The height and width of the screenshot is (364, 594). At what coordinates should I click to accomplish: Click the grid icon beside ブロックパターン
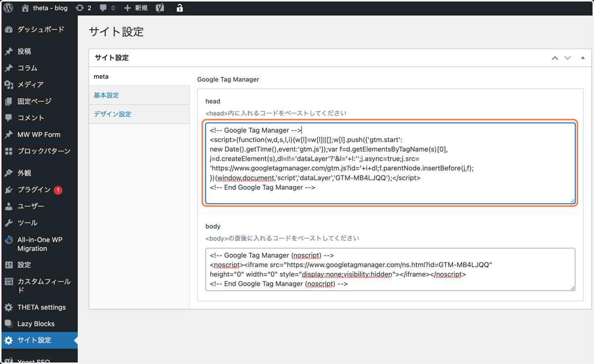pos(8,151)
